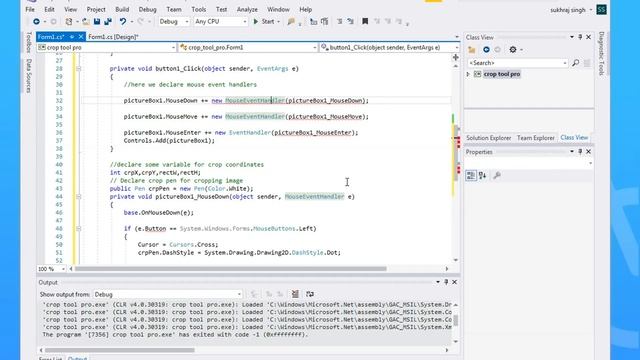
Task: Switch to the Solution Explorer tab
Action: (489, 138)
